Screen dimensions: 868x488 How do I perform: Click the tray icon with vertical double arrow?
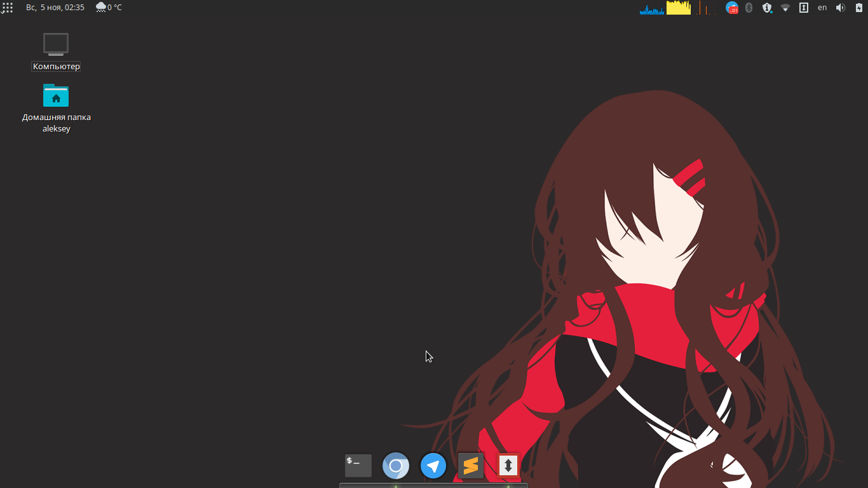click(804, 8)
